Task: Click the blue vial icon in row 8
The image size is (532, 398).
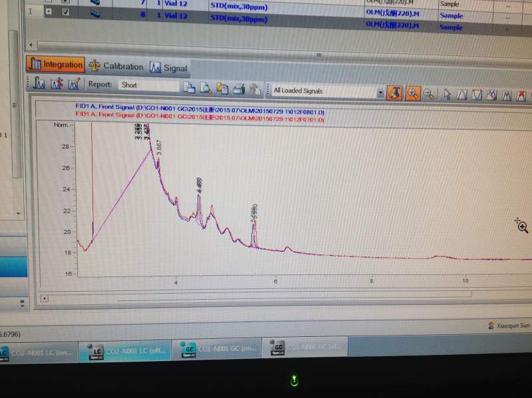Action: pyautogui.click(x=95, y=13)
